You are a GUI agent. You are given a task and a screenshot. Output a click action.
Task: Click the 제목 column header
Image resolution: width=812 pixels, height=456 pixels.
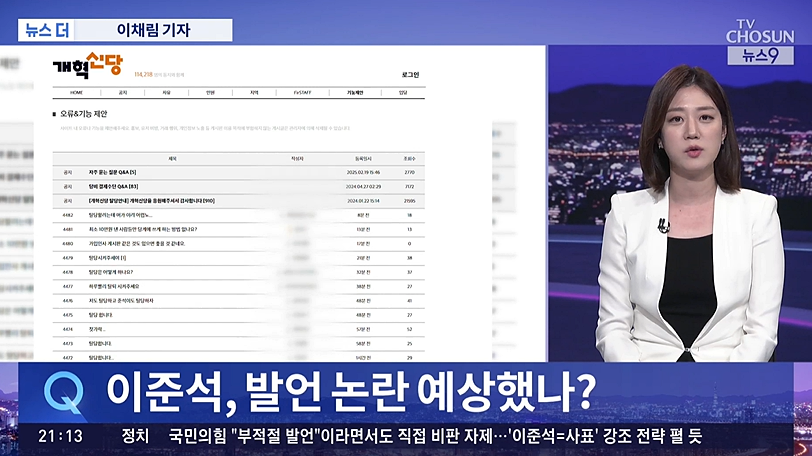pyautogui.click(x=172, y=159)
